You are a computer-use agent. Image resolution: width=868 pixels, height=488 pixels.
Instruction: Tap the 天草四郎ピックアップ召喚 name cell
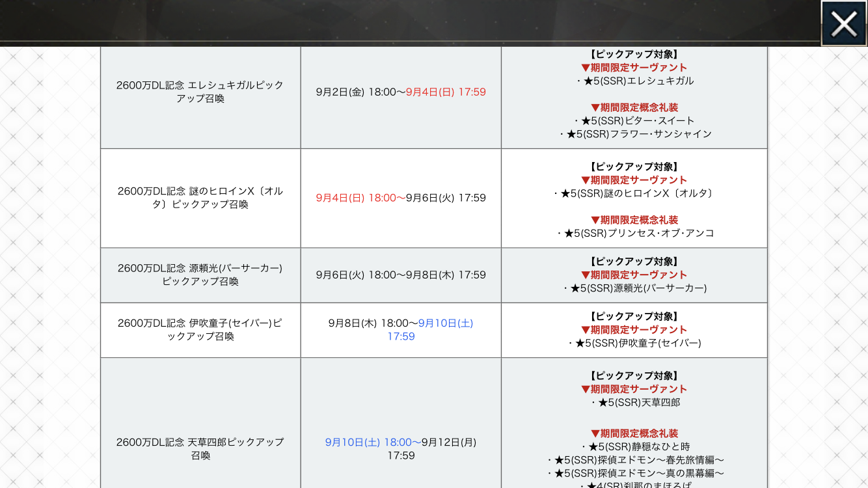[200, 448]
